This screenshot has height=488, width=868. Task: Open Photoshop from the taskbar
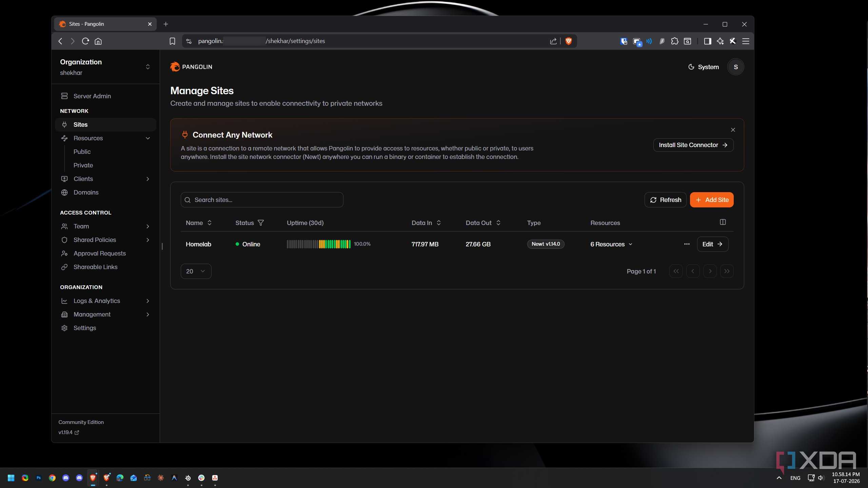(39, 478)
